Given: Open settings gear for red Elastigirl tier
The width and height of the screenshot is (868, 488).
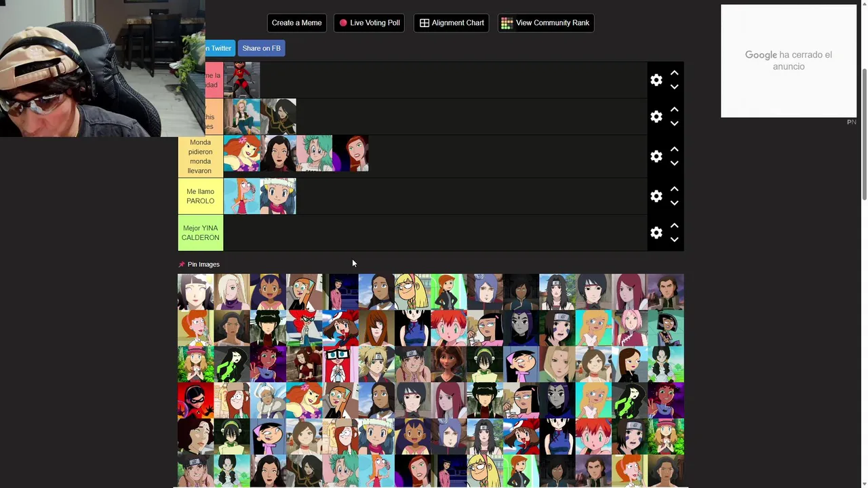Looking at the screenshot, I should tap(656, 80).
